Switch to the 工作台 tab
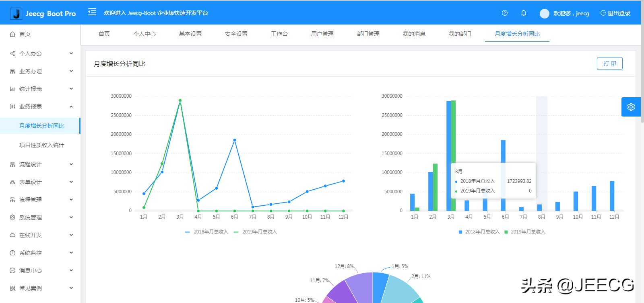 point(279,34)
